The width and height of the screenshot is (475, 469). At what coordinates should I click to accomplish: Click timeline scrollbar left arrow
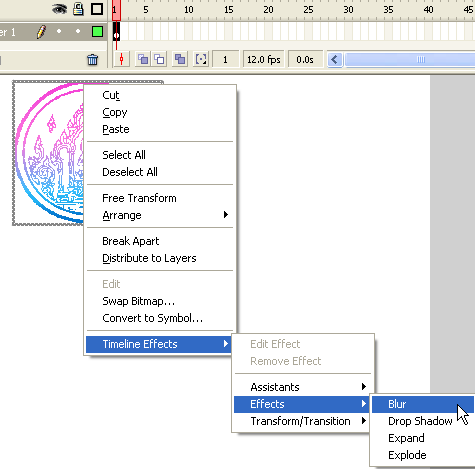coord(335,60)
